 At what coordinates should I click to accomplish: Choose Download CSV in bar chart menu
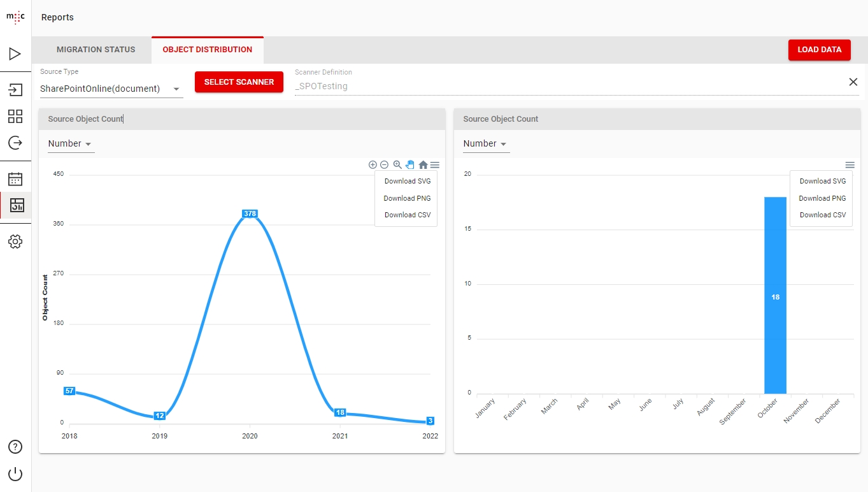click(x=822, y=215)
